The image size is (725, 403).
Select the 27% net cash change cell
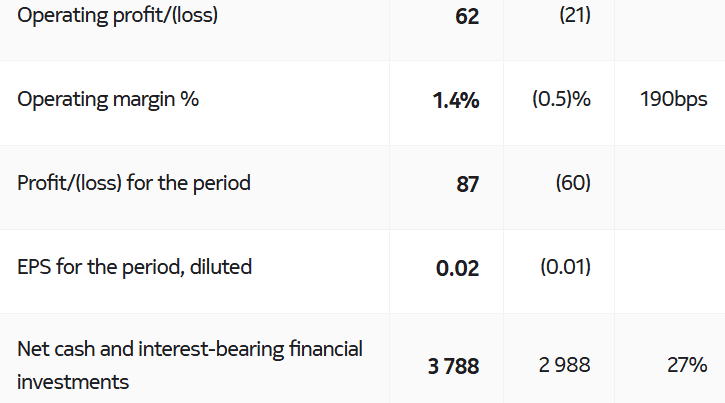[x=687, y=365]
